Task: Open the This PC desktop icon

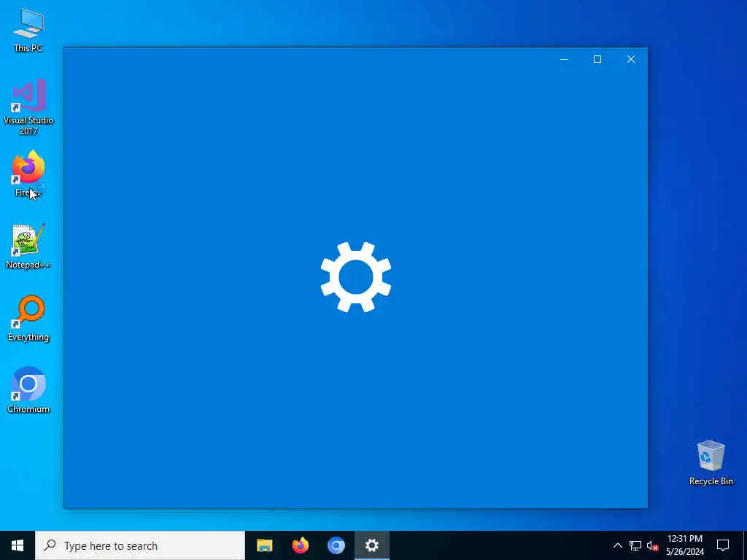Action: click(28, 29)
